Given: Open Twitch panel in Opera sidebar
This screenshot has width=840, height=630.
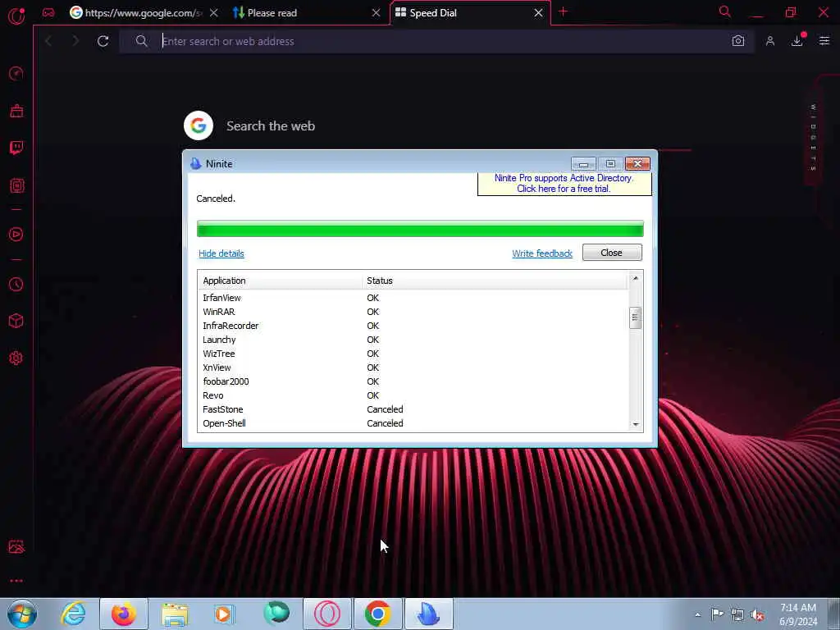Looking at the screenshot, I should [x=16, y=148].
